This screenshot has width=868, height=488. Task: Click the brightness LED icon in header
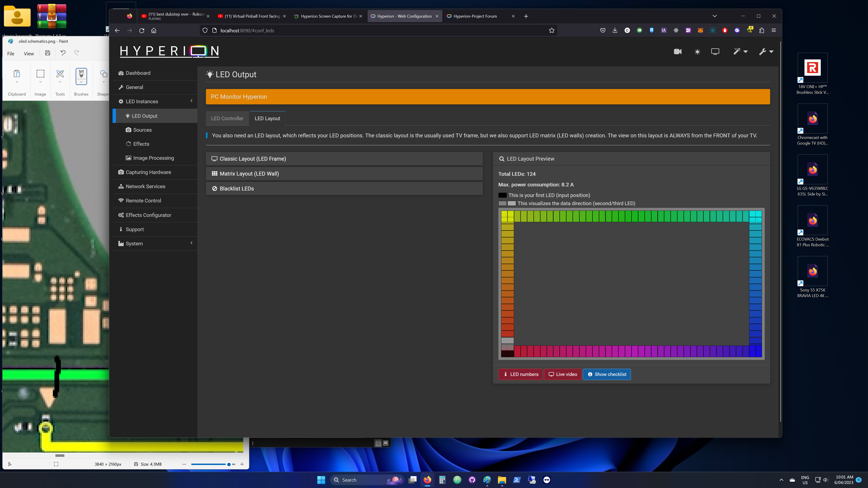697,52
